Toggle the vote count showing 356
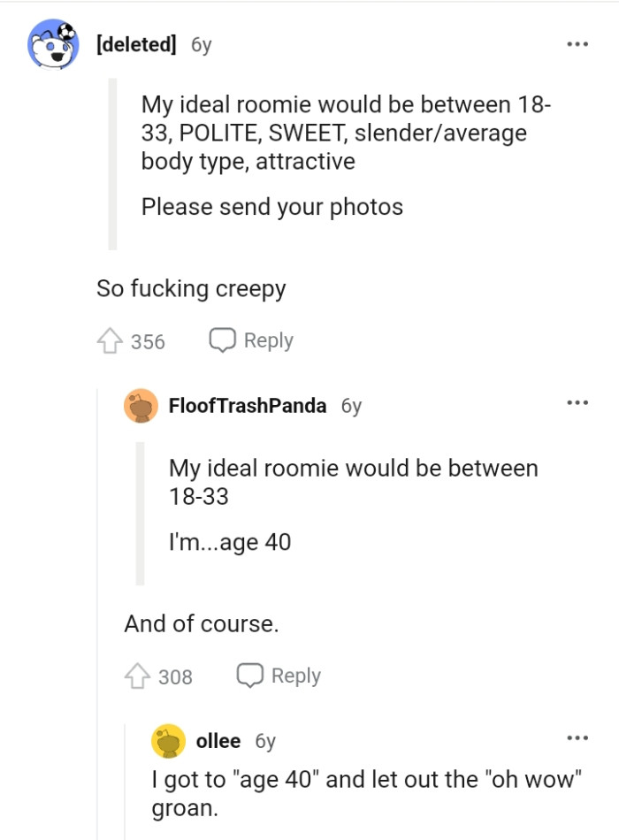The height and width of the screenshot is (840, 619). tap(147, 340)
